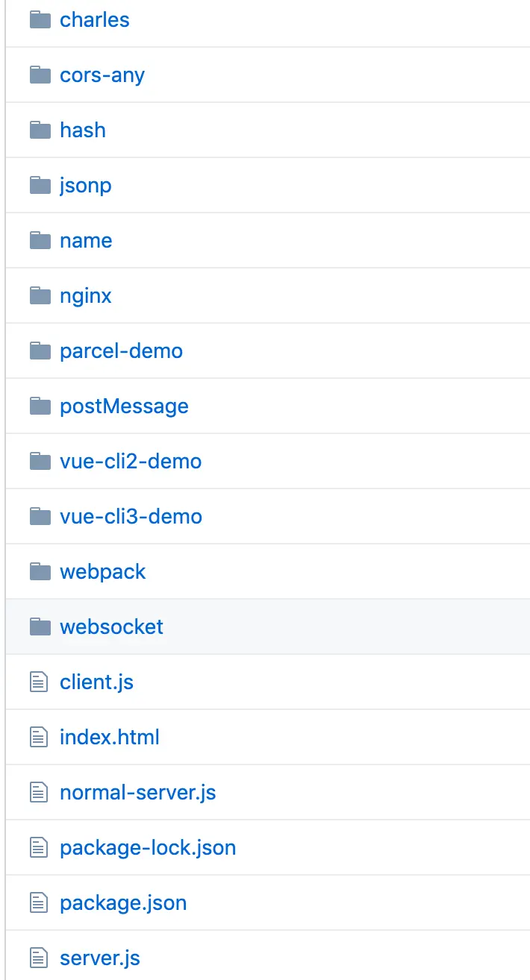This screenshot has width=530, height=980.
Task: Navigate into vue-cli3-demo directory
Action: (131, 516)
